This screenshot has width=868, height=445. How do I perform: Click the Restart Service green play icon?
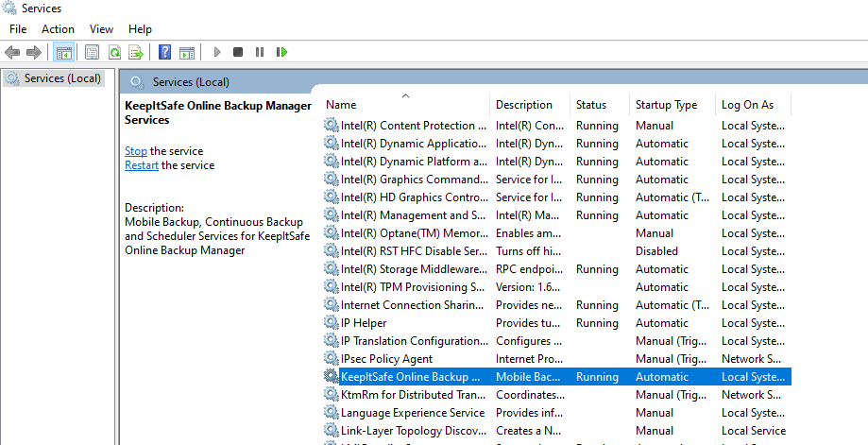point(282,52)
